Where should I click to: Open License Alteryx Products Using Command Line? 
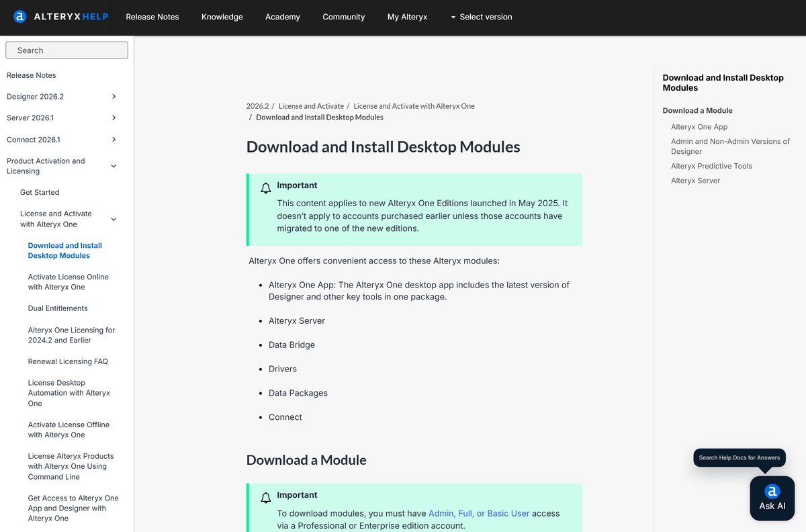tap(71, 466)
